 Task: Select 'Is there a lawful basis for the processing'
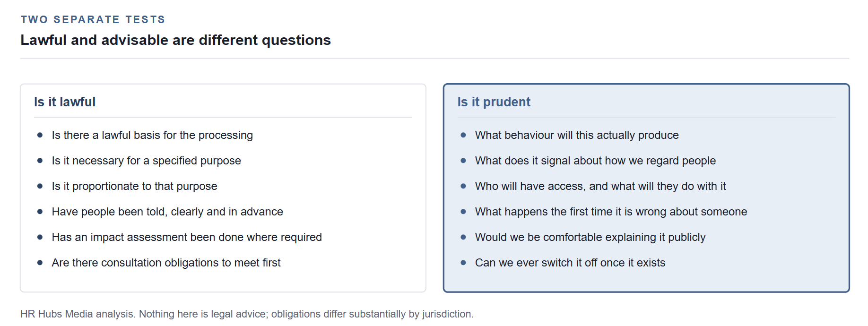pyautogui.click(x=152, y=135)
